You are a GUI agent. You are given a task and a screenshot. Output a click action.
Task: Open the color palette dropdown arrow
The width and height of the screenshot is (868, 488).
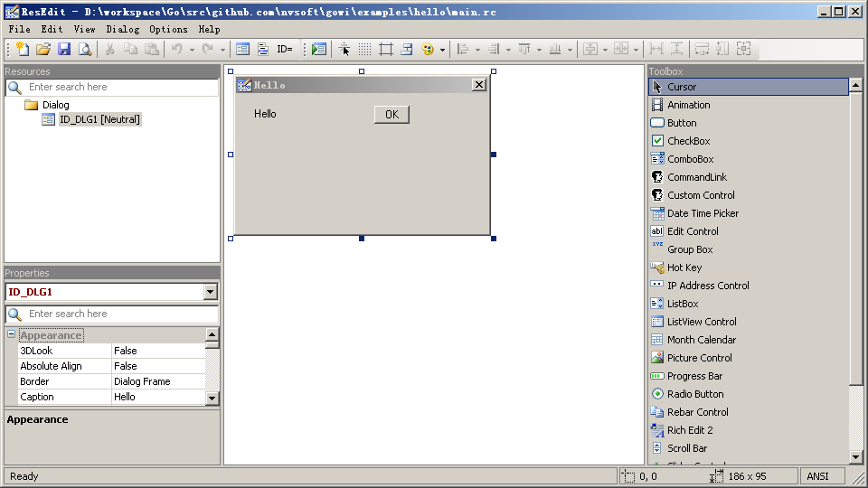click(x=442, y=50)
